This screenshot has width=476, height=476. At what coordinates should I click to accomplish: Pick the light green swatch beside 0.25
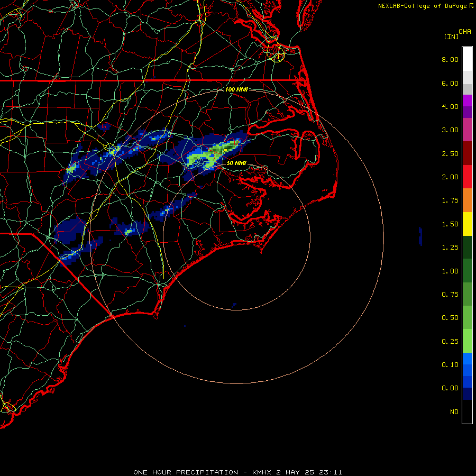tap(467, 341)
